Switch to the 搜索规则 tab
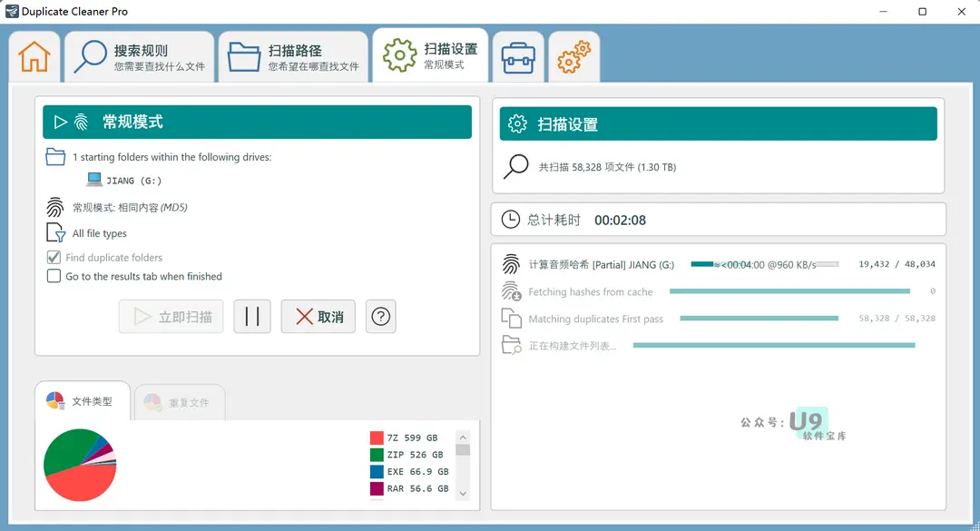The width and height of the screenshot is (980, 531). click(x=139, y=55)
